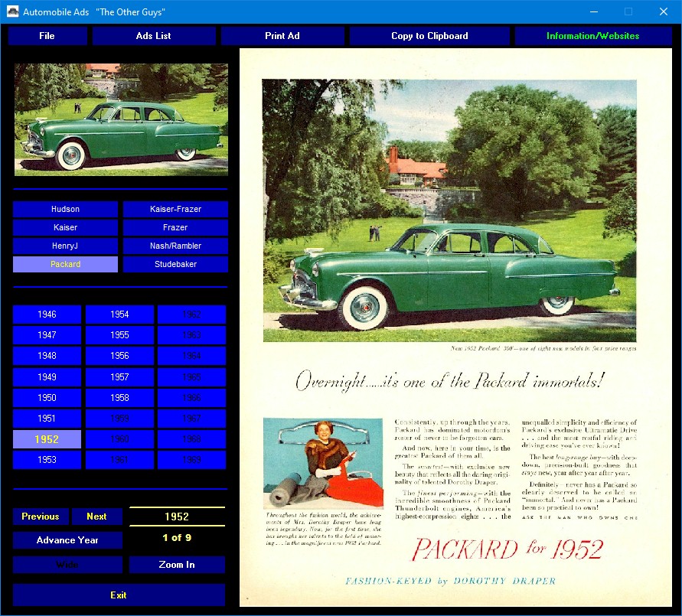Choose the 1948 year button
The image size is (682, 616).
pyautogui.click(x=47, y=356)
